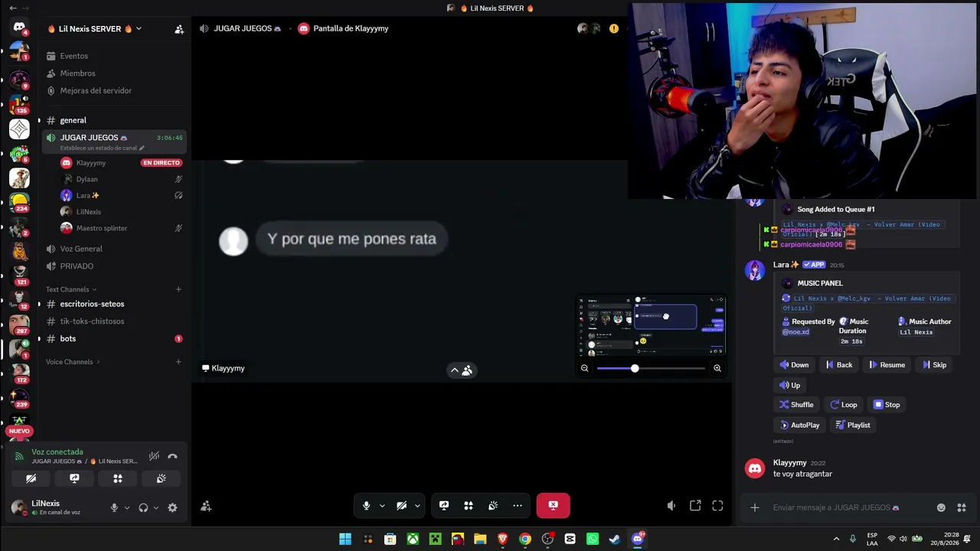Disconnect from voice with the hang-up icon
Screen dimensions: 980x551
point(172,456)
